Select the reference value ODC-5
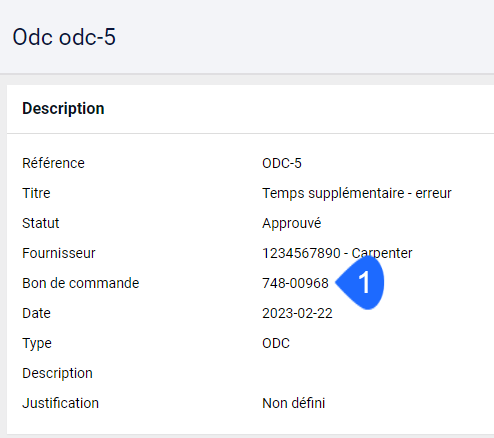The image size is (494, 438). [x=282, y=163]
